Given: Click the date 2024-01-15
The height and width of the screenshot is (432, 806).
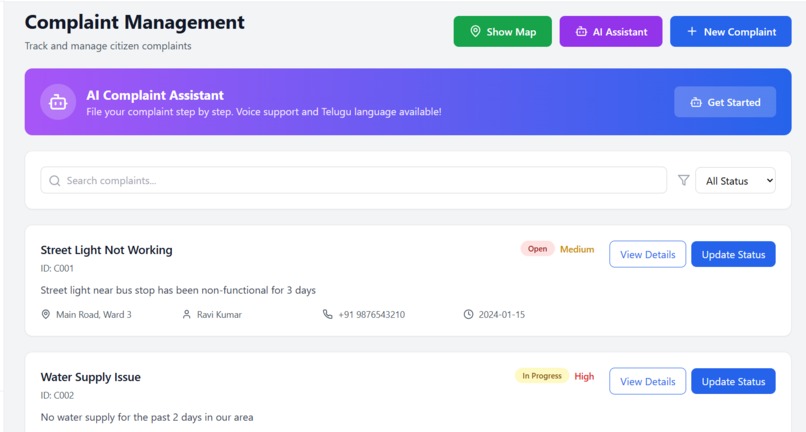Looking at the screenshot, I should [502, 314].
